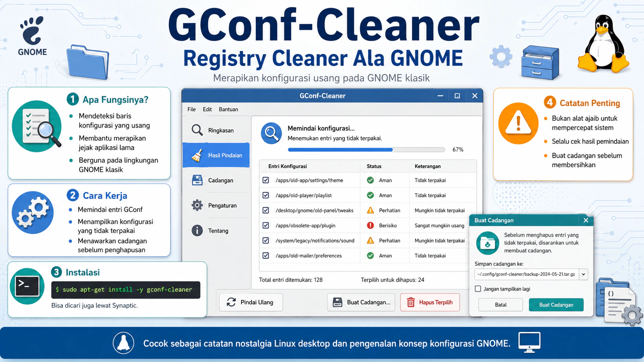The width and height of the screenshot is (644, 362).
Task: Click the orange warning triangle icon
Action: 518,123
